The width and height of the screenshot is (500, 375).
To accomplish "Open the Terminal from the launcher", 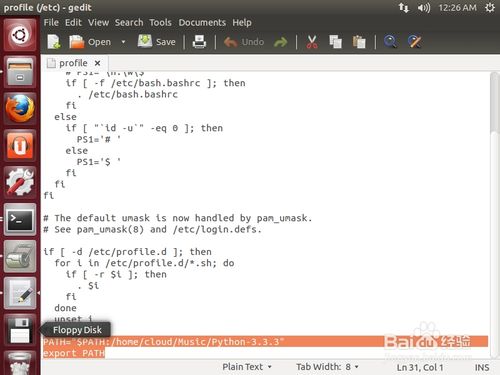I will point(20,219).
